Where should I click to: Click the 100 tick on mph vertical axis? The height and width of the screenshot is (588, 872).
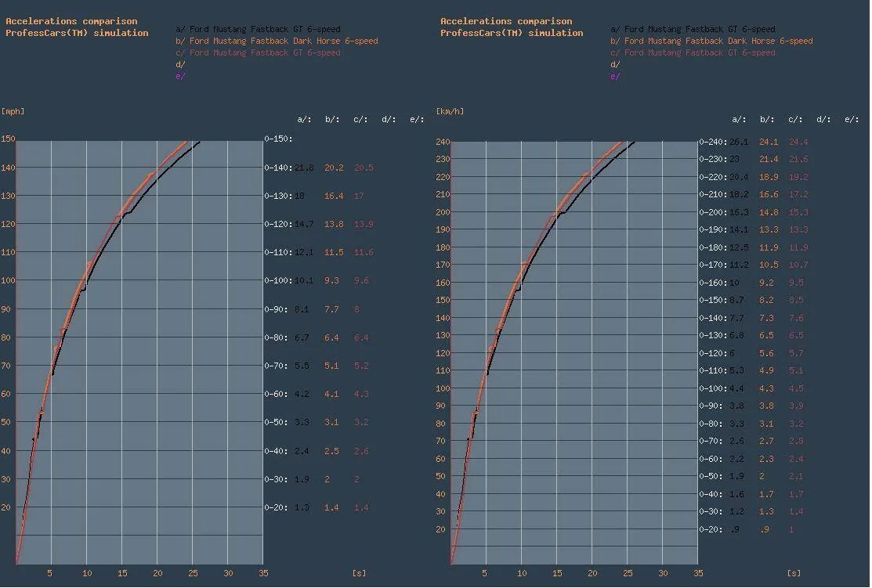click(x=8, y=280)
